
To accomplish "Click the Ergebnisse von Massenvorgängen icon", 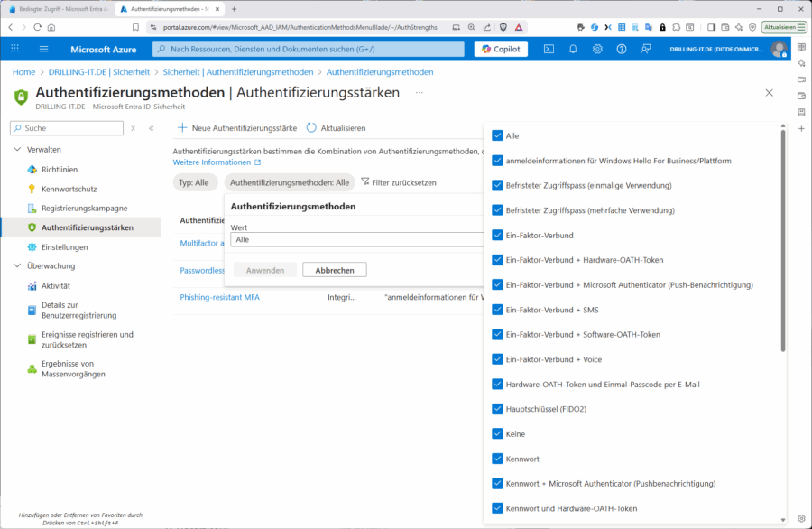I will point(32,369).
